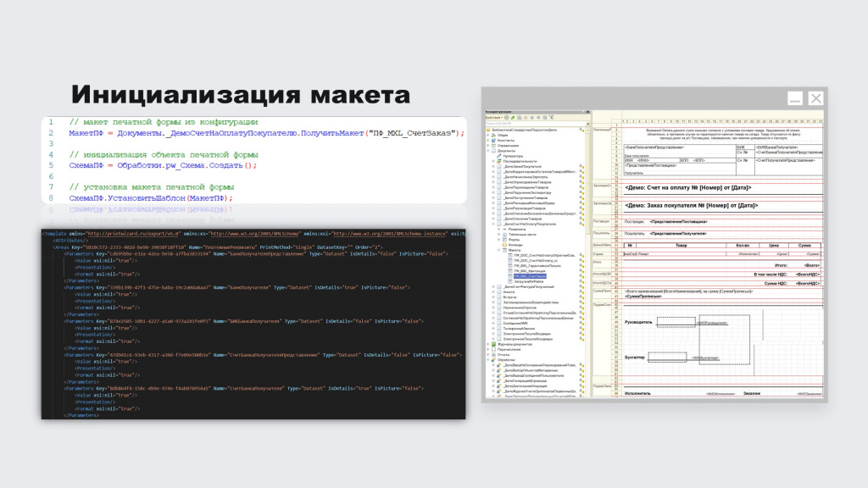Image resolution: width=868 pixels, height=488 pixels.
Task: Click the Товар column header in template
Action: 681,245
